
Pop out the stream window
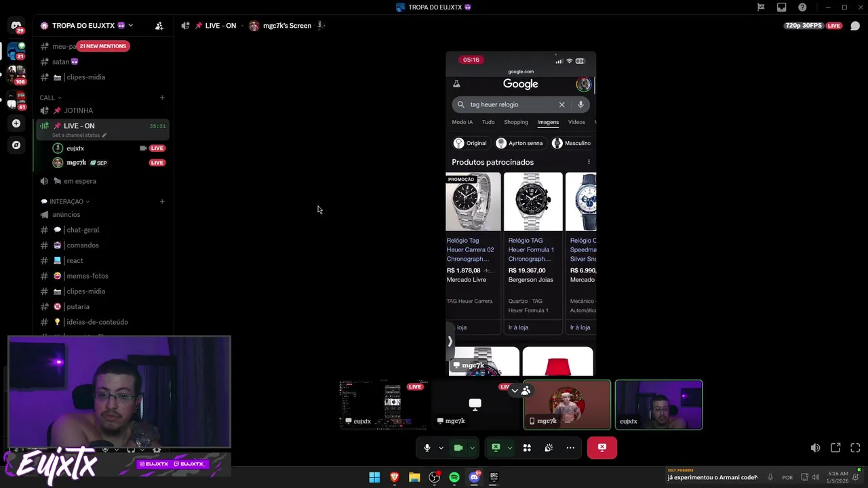tap(835, 447)
